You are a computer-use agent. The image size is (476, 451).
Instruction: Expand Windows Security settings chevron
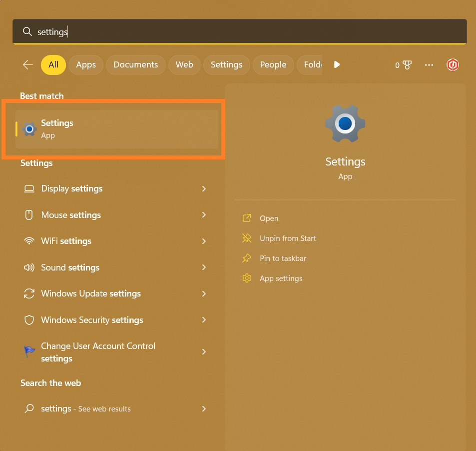coord(204,320)
